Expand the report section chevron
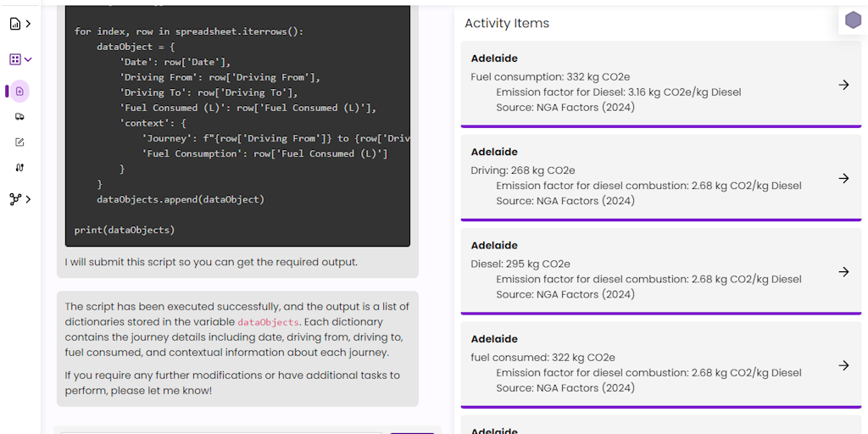 28,24
